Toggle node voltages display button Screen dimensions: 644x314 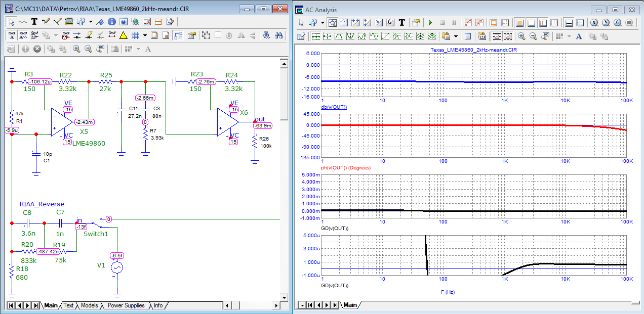coord(66,35)
